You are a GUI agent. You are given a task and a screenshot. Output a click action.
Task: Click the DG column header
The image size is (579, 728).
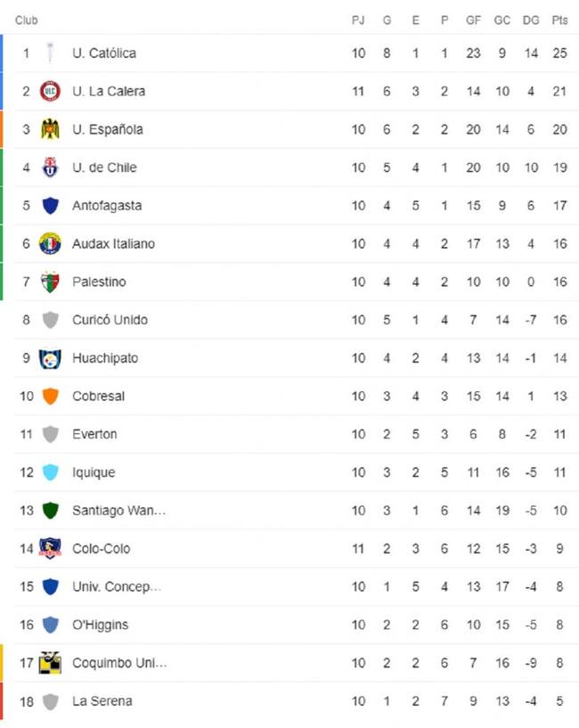[x=531, y=20]
